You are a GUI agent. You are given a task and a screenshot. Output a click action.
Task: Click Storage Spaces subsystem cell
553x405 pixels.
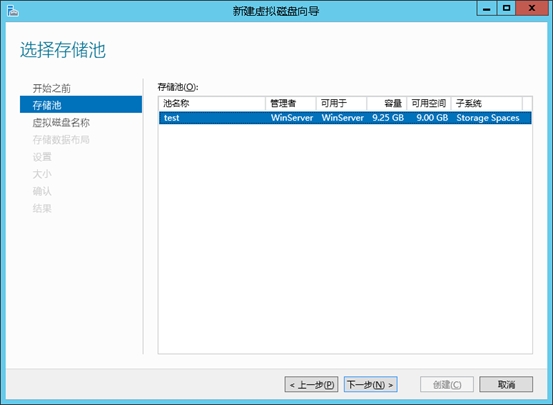[488, 118]
